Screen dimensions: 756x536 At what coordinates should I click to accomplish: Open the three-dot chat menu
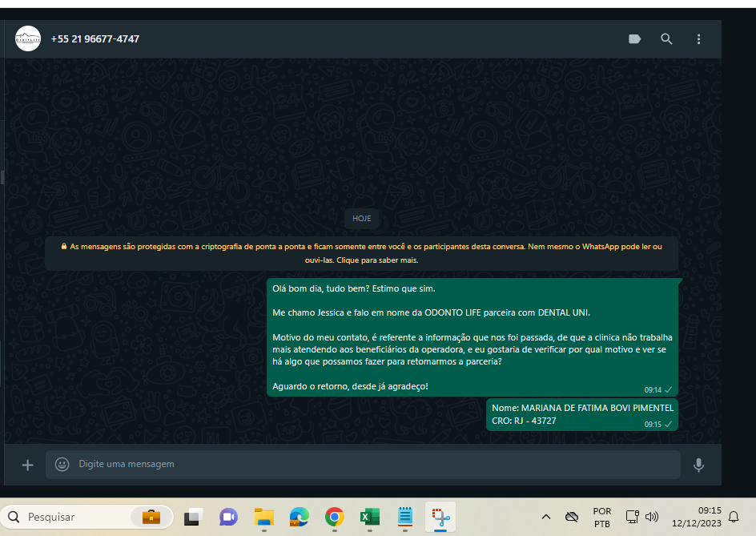tap(698, 39)
